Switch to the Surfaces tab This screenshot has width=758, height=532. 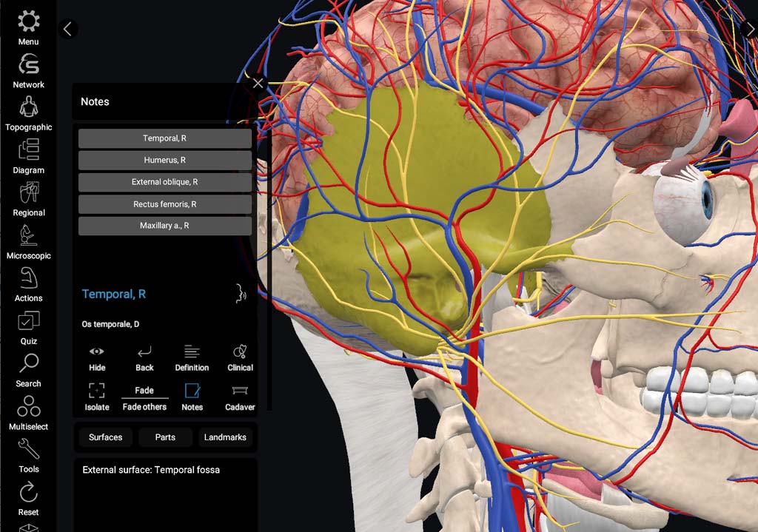point(105,437)
